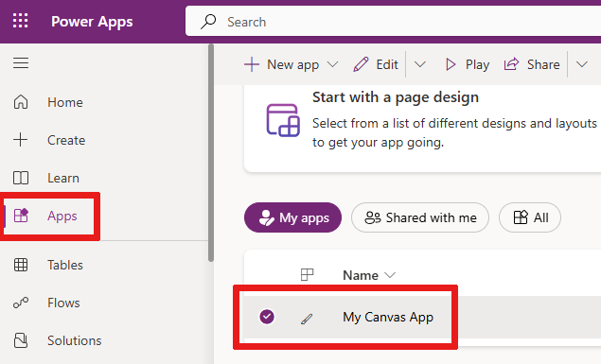The height and width of the screenshot is (364, 601).
Task: Expand the New app dropdown chevron
Action: tap(333, 64)
